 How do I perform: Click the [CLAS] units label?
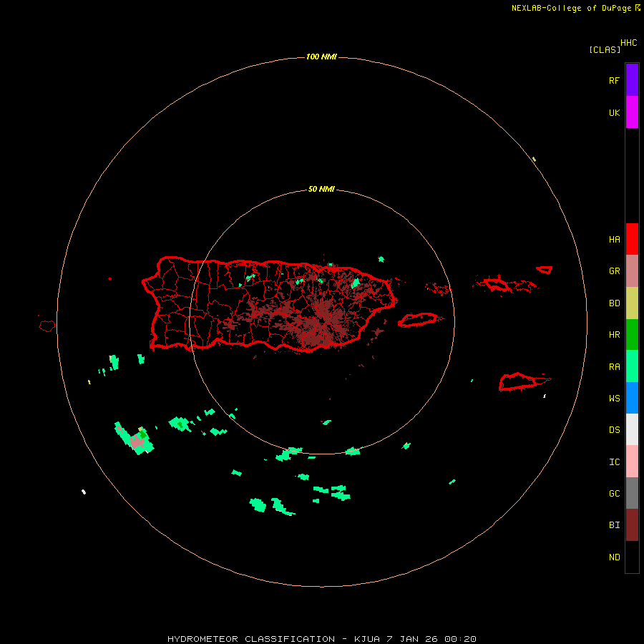point(605,49)
